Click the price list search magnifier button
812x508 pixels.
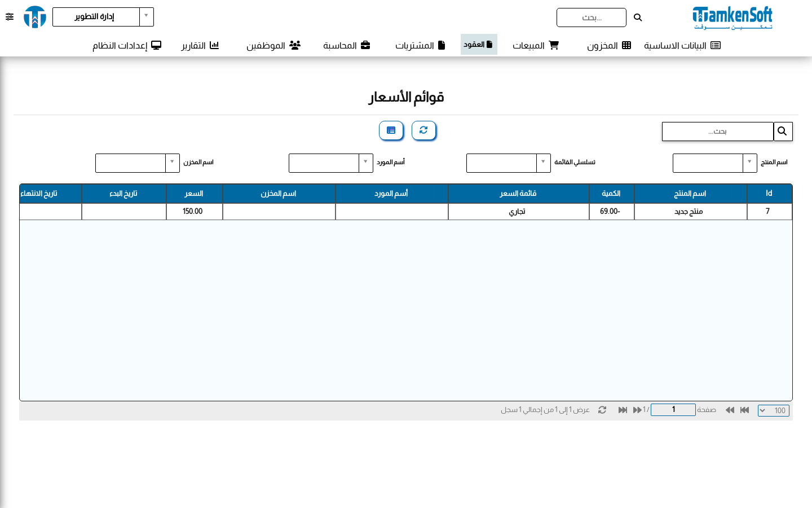(x=783, y=132)
